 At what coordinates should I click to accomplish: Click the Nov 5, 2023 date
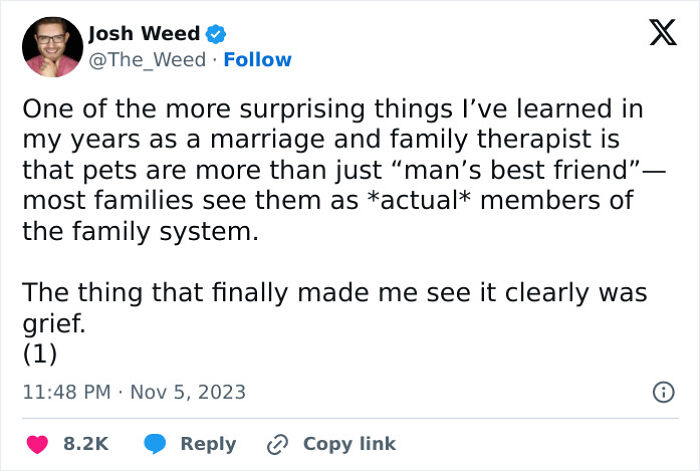[x=189, y=392]
